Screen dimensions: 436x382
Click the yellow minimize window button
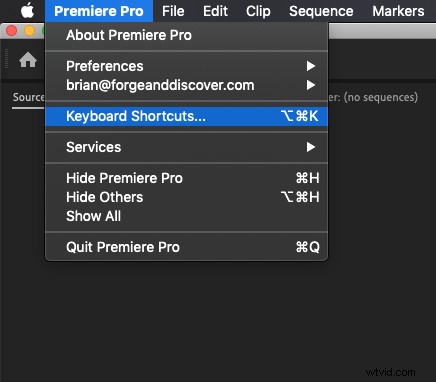click(29, 31)
